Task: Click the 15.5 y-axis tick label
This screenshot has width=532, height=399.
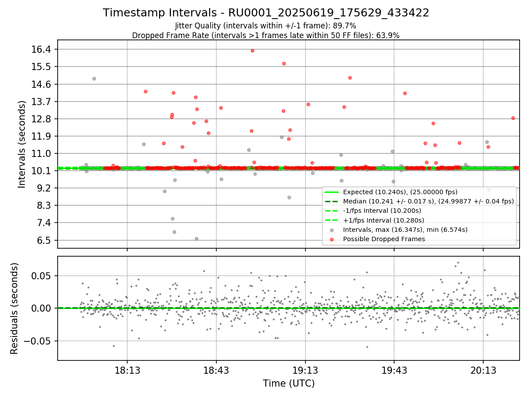Action: (x=42, y=66)
